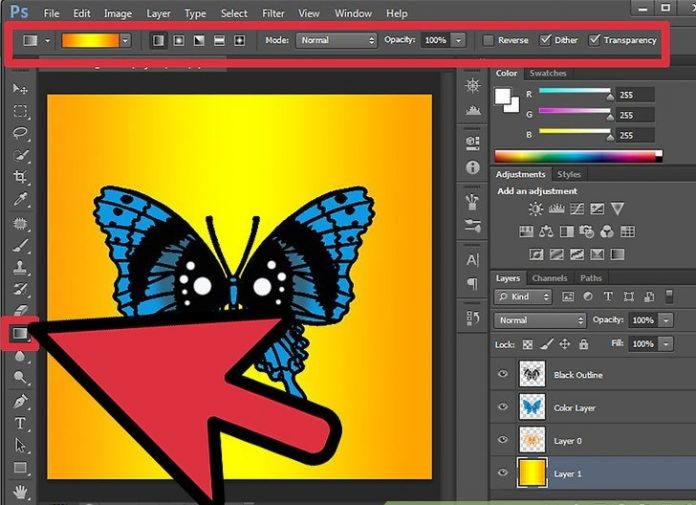
Task: Select the Lasso tool
Action: [20, 133]
